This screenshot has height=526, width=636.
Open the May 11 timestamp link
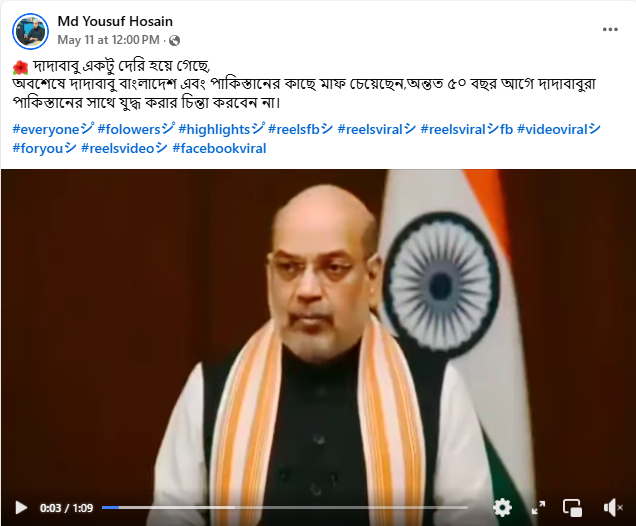[108, 40]
